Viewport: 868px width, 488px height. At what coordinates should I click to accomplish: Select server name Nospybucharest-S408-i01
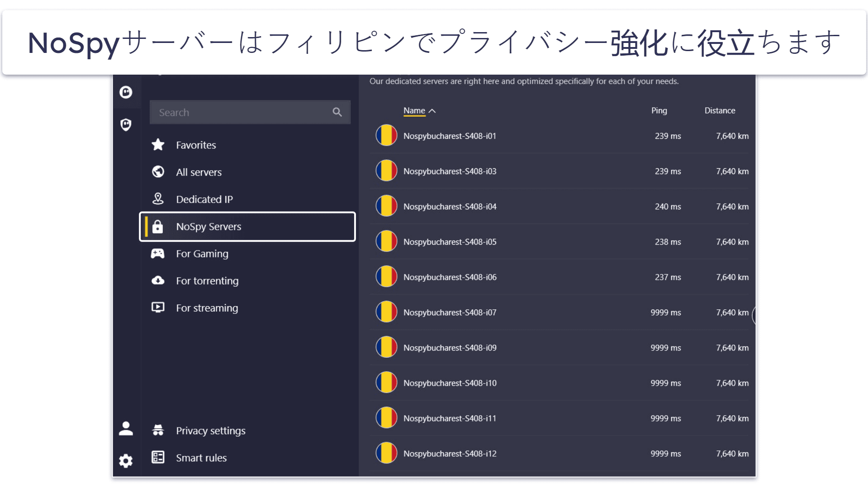coord(450,136)
